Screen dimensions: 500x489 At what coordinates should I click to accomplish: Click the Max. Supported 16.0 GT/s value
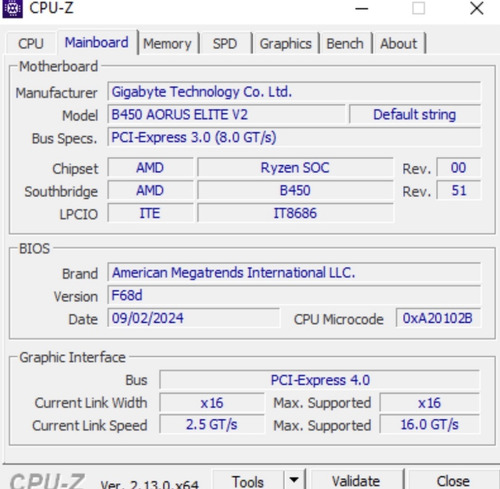coord(429,425)
